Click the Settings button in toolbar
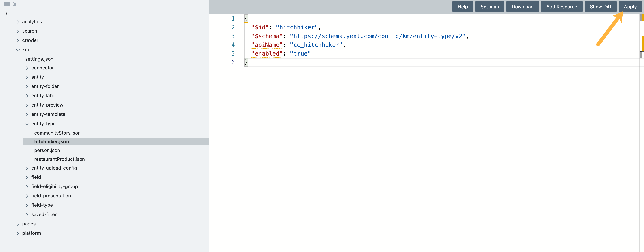The height and width of the screenshot is (252, 644). [490, 6]
